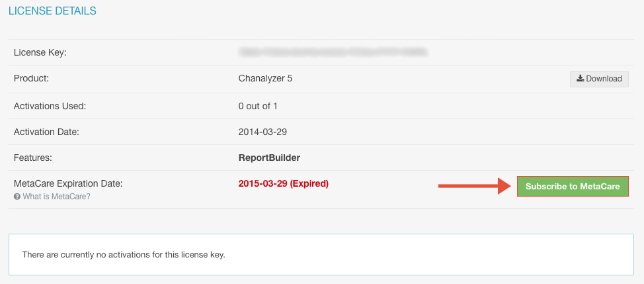
Task: Open the What is MetaCare? link
Action: tap(56, 197)
